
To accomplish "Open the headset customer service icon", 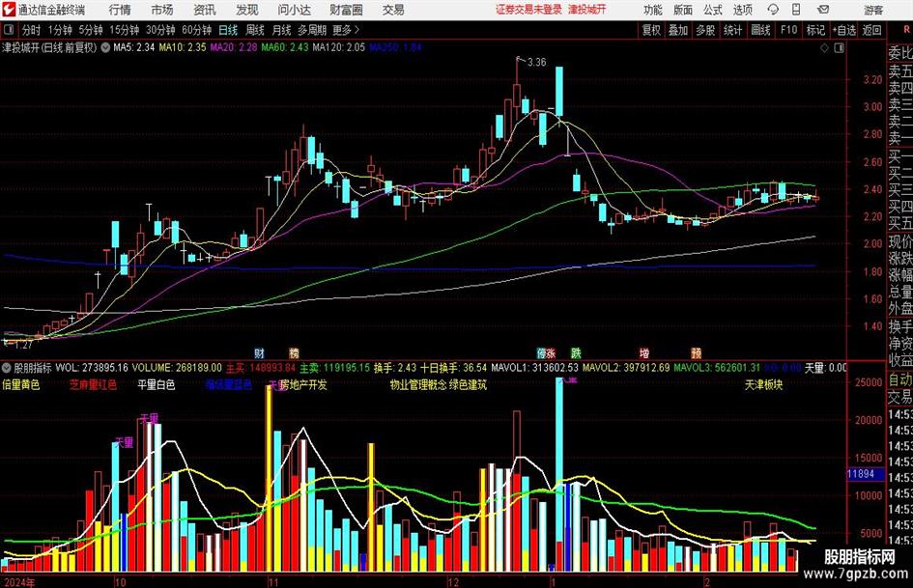I will coord(773,10).
